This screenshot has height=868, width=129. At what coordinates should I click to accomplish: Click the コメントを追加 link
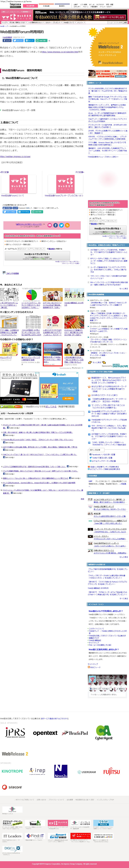(13, 273)
